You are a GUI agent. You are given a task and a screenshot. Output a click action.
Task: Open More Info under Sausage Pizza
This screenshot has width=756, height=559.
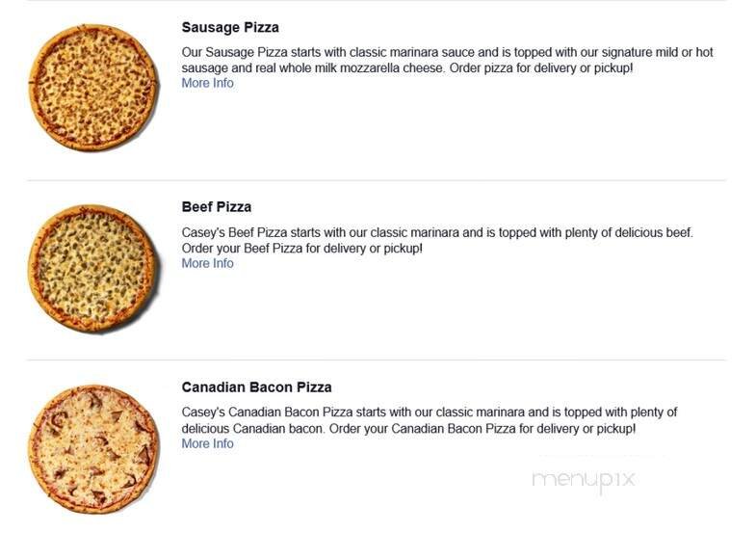tap(207, 84)
